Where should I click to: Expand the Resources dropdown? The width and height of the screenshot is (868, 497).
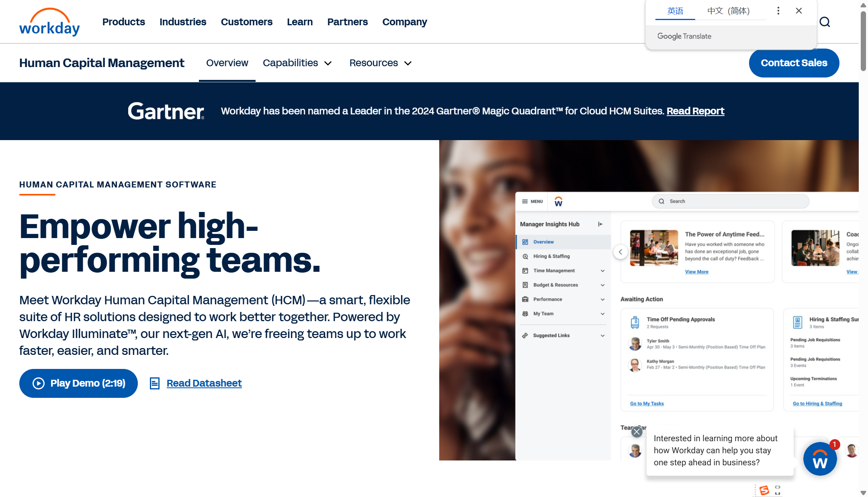tap(380, 63)
